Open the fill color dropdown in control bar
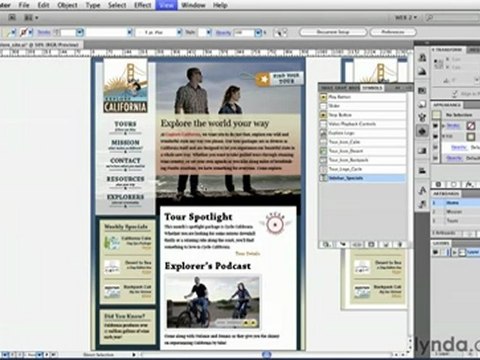 click(14, 32)
